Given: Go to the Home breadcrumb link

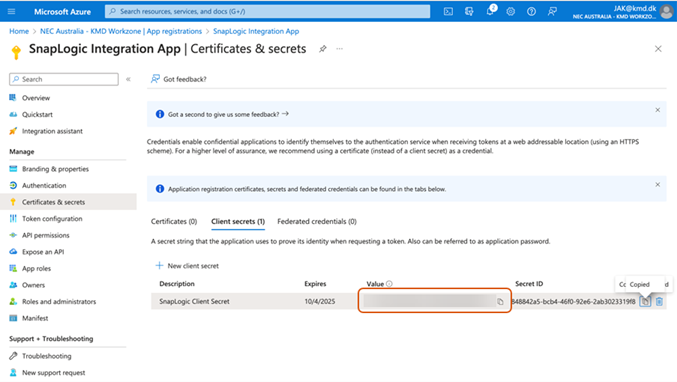Looking at the screenshot, I should (x=19, y=31).
